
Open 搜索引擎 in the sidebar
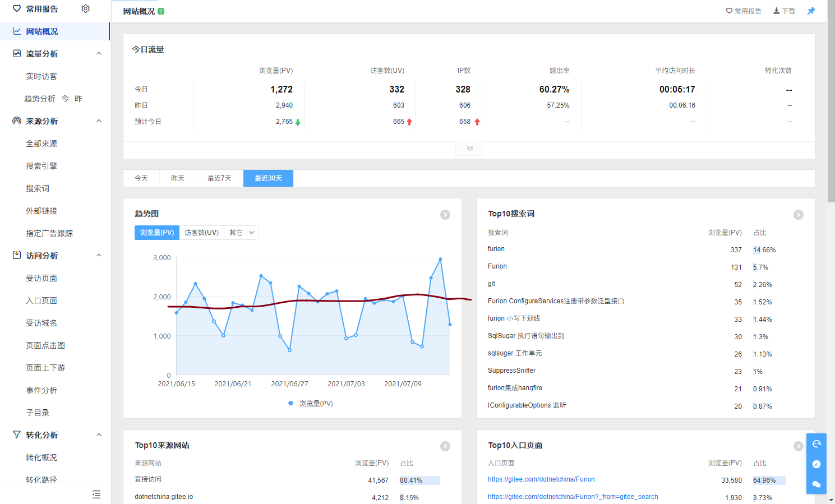pyautogui.click(x=41, y=166)
